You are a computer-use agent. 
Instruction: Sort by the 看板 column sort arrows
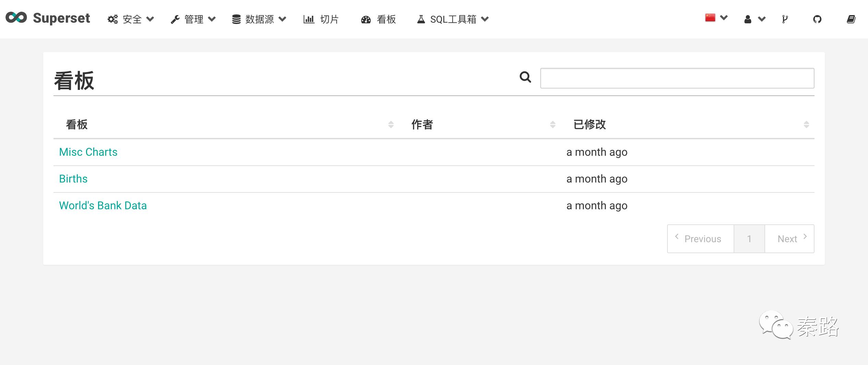point(391,125)
